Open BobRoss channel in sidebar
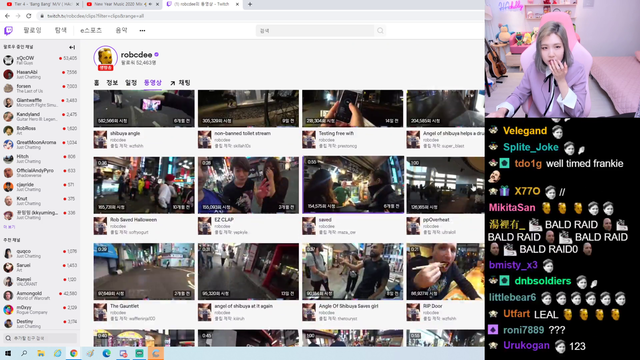This screenshot has height=360, width=640. pos(40,131)
